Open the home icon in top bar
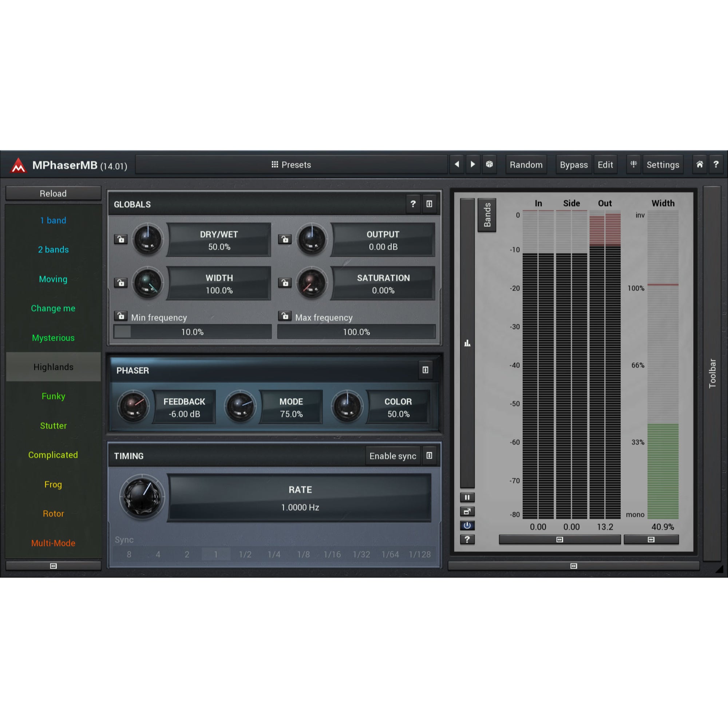 coord(700,164)
